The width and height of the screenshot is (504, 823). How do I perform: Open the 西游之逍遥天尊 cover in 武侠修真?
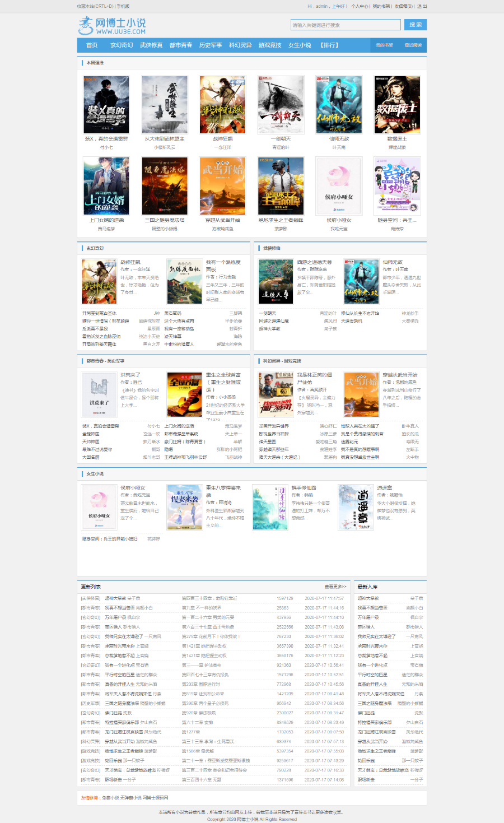click(276, 282)
